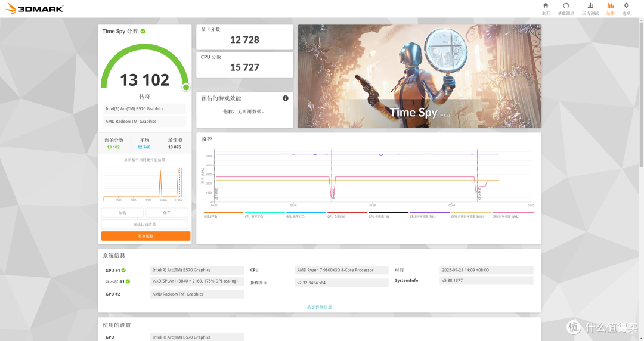Click the 监控 section heading
Viewport: 644px width, 341px height.
pyautogui.click(x=206, y=139)
